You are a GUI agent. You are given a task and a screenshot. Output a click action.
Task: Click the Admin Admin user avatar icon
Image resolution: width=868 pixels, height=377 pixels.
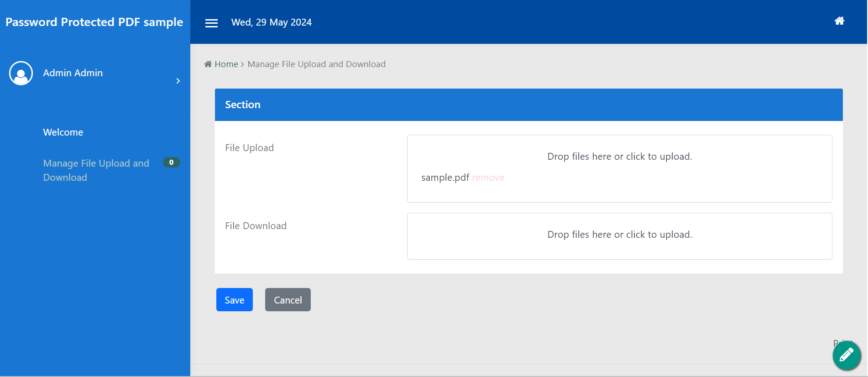(x=21, y=73)
